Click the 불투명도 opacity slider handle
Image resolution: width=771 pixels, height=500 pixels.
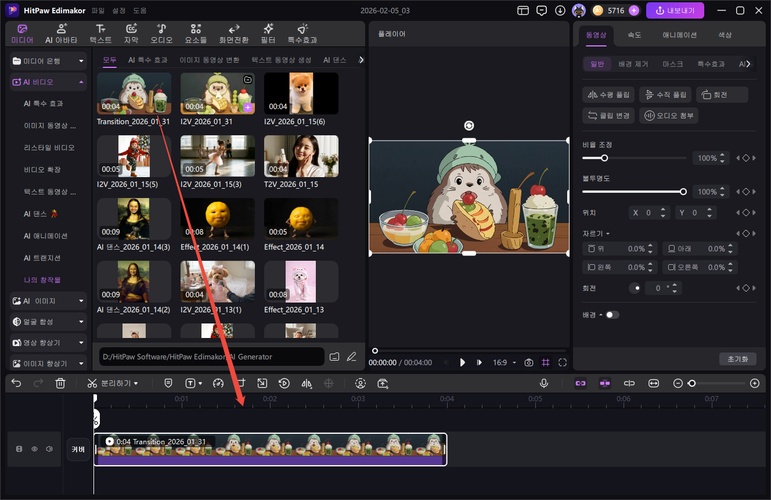683,191
